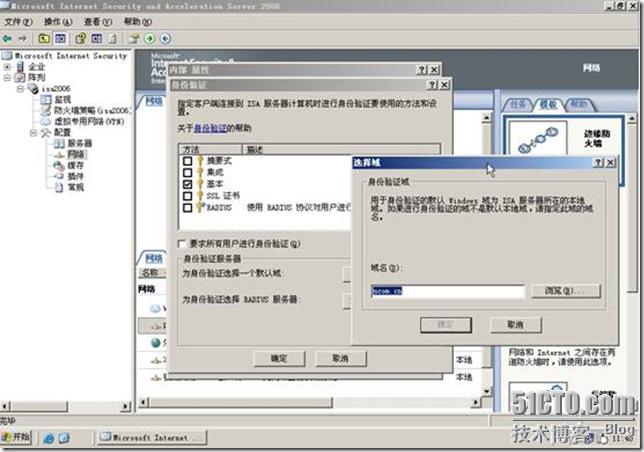Select the 常规 general node
Screen dimensions: 644x452
pyautogui.click(x=76, y=187)
